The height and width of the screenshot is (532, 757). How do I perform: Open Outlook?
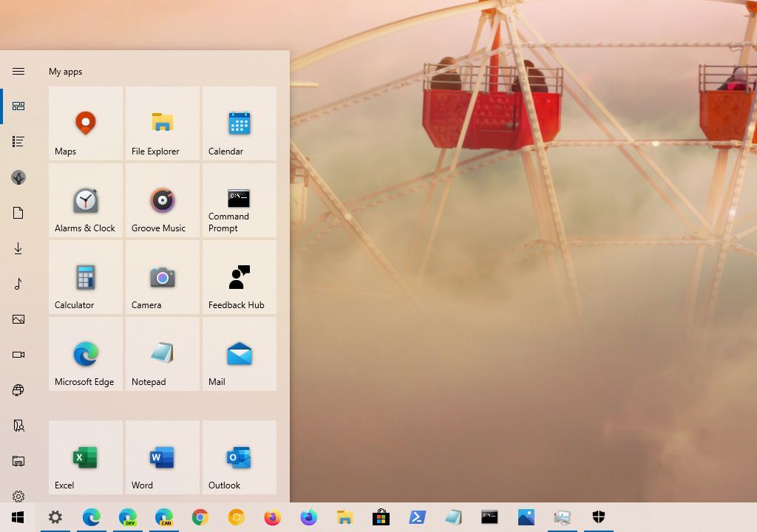239,457
